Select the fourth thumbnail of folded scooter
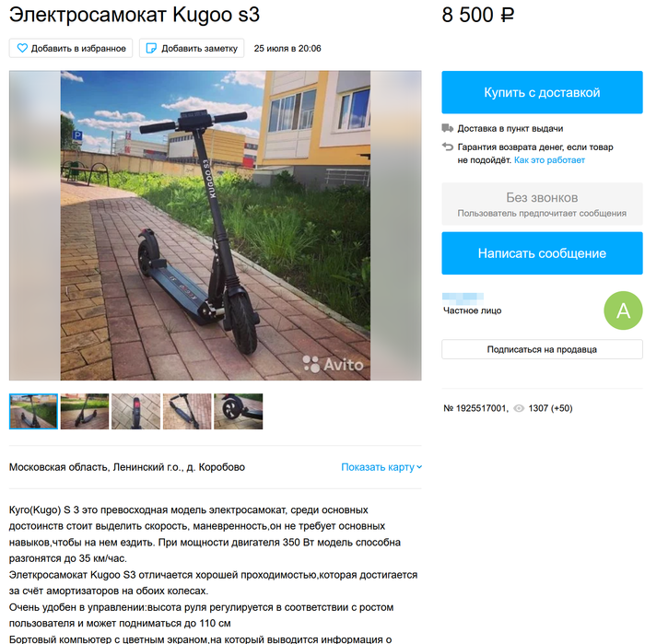 tap(187, 411)
